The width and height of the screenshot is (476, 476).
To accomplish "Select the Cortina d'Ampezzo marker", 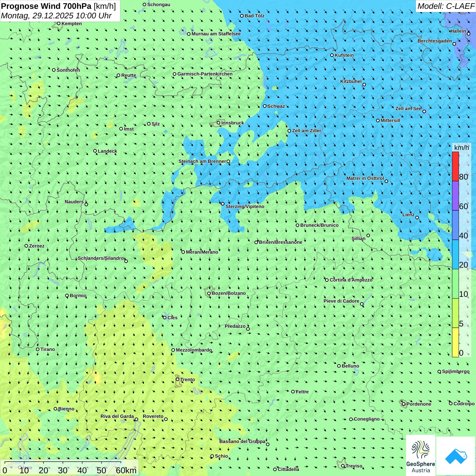I will click(327, 280).
